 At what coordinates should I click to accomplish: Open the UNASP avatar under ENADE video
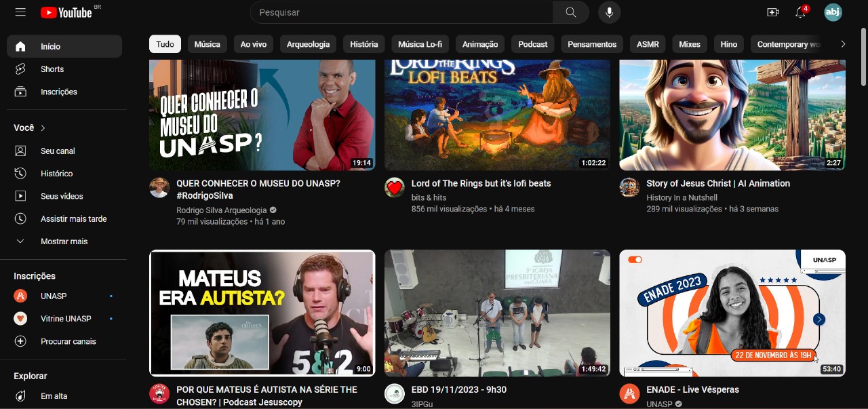click(629, 394)
